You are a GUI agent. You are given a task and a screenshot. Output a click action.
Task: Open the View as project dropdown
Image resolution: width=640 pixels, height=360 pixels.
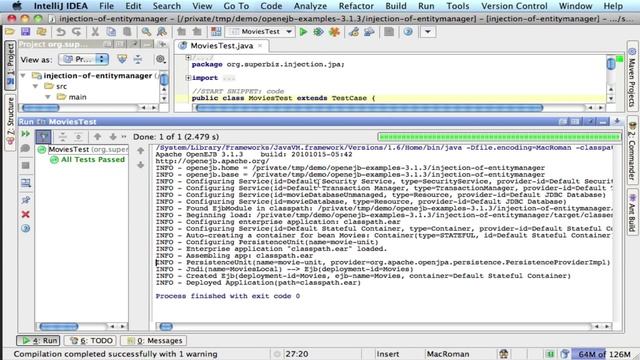[x=84, y=60]
